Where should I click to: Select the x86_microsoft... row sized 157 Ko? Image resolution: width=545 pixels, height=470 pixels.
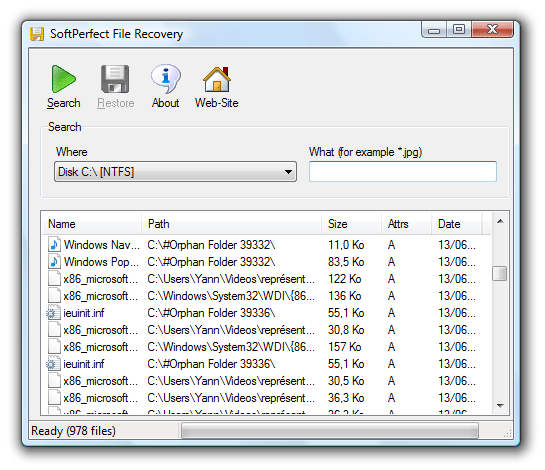pyautogui.click(x=267, y=347)
